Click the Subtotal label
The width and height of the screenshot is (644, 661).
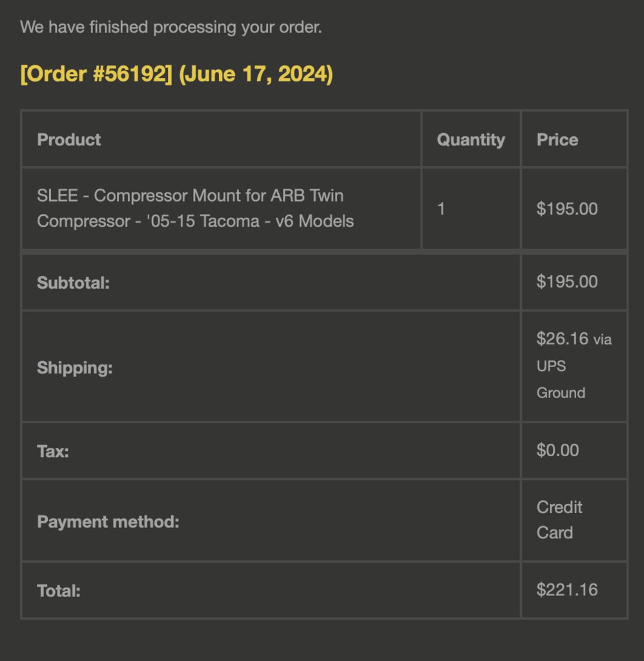click(73, 283)
